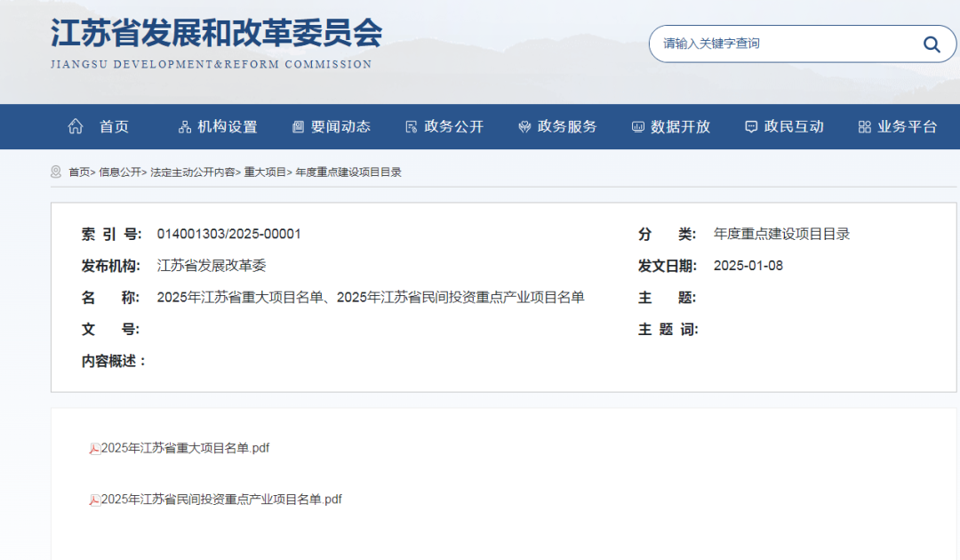Viewport: 960px width, 560px height.
Task: Select the 机构设置 organization icon
Action: pos(184,126)
